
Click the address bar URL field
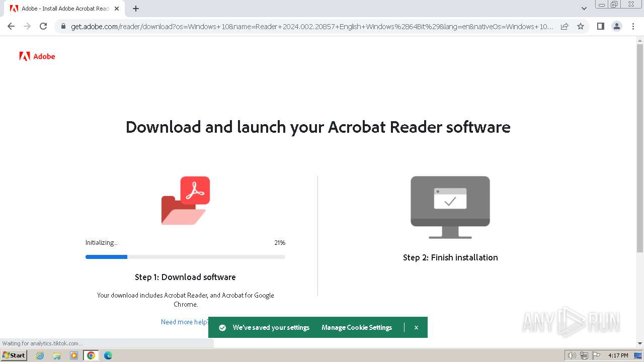(x=312, y=27)
